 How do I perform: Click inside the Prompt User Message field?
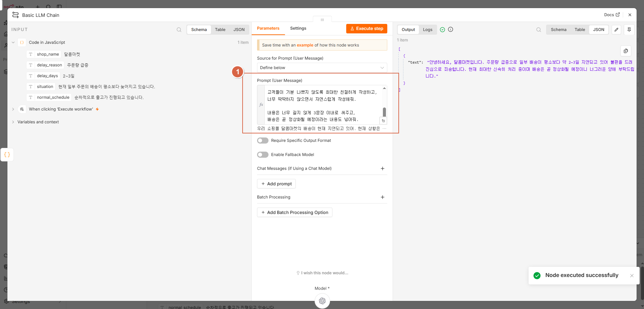322,105
